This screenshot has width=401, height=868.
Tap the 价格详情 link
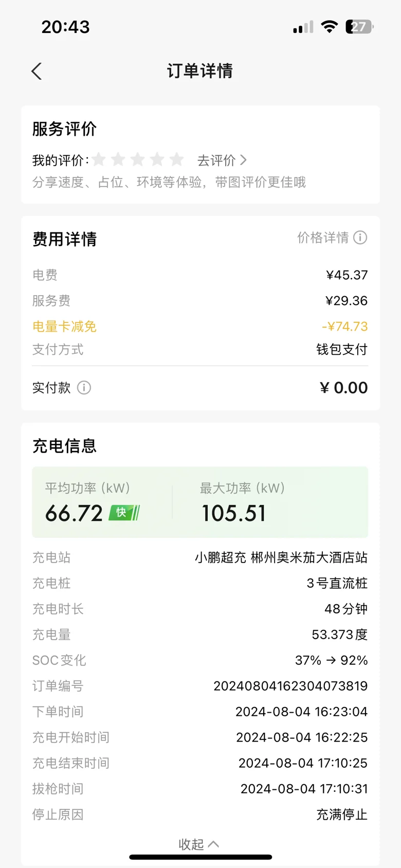[x=323, y=238]
